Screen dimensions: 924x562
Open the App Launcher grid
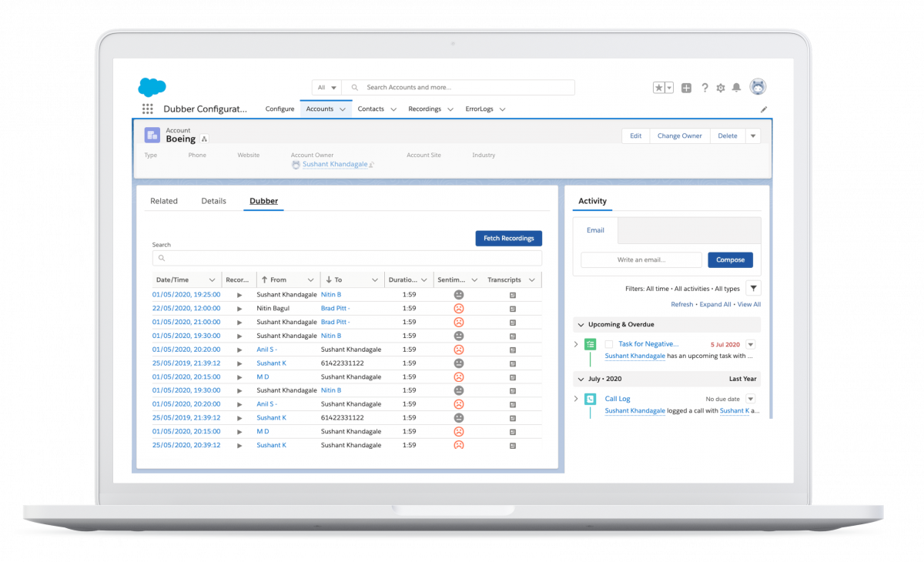147,109
